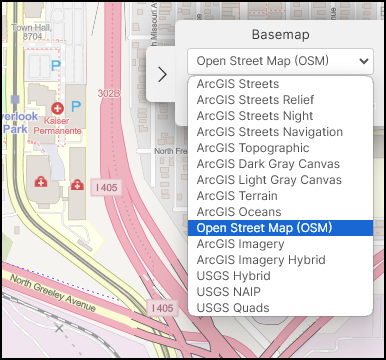386x360 pixels.
Task: Collapse the panel with the right chevron arrow
Action: (x=162, y=74)
